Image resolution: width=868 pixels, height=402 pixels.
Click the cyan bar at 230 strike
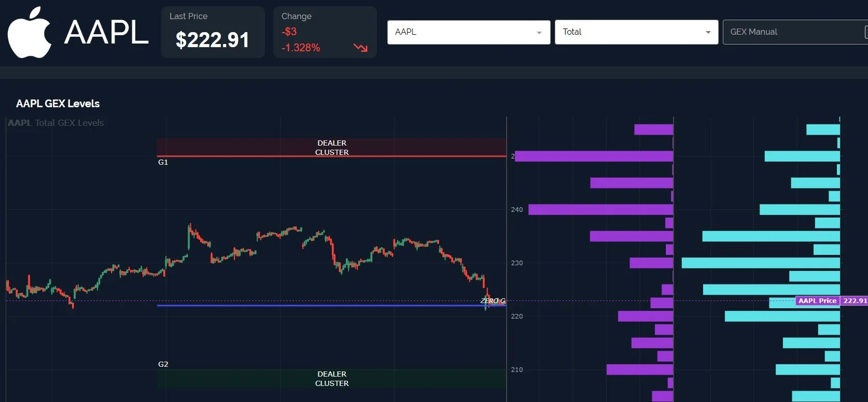tap(761, 263)
